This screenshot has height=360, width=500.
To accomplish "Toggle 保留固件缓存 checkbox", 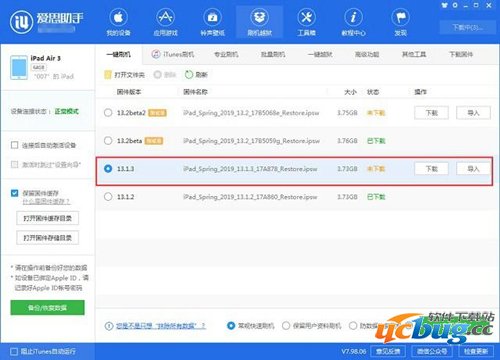I will coord(14,193).
